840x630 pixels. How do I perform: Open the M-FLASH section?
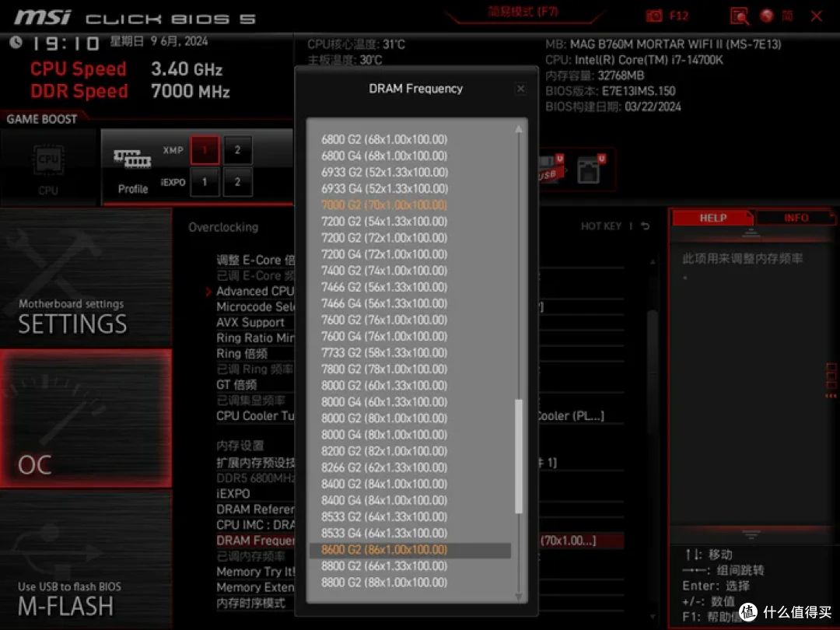click(86, 560)
